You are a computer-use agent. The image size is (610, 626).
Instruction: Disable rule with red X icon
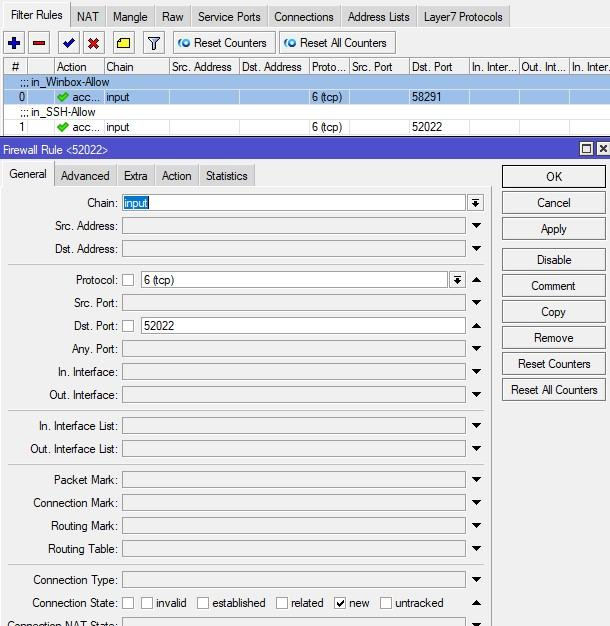[93, 43]
